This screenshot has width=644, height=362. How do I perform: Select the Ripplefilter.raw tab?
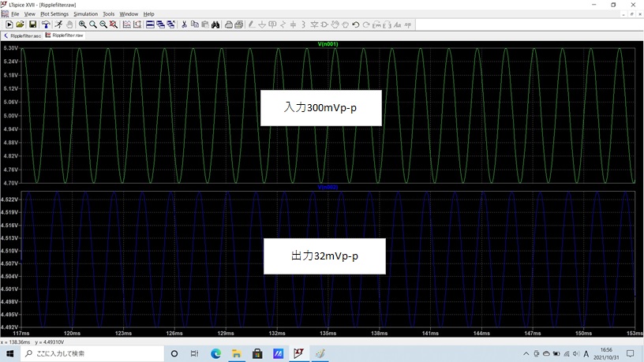[65, 35]
